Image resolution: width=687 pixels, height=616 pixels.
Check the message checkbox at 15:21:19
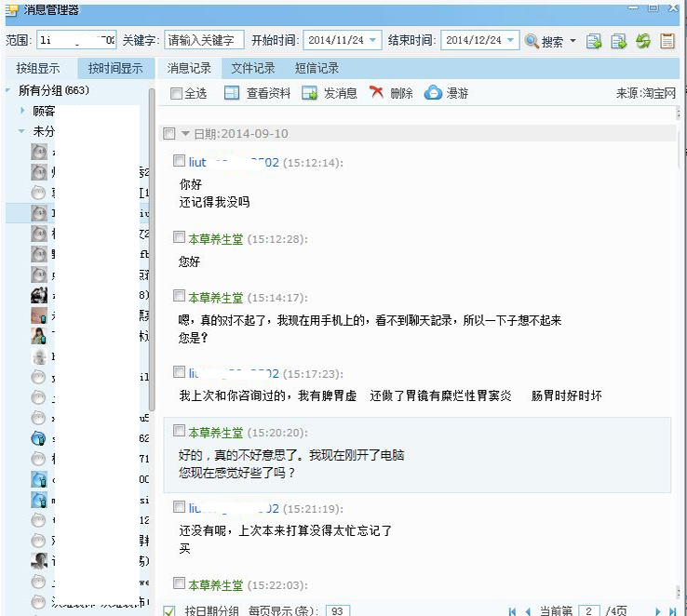pyautogui.click(x=179, y=507)
